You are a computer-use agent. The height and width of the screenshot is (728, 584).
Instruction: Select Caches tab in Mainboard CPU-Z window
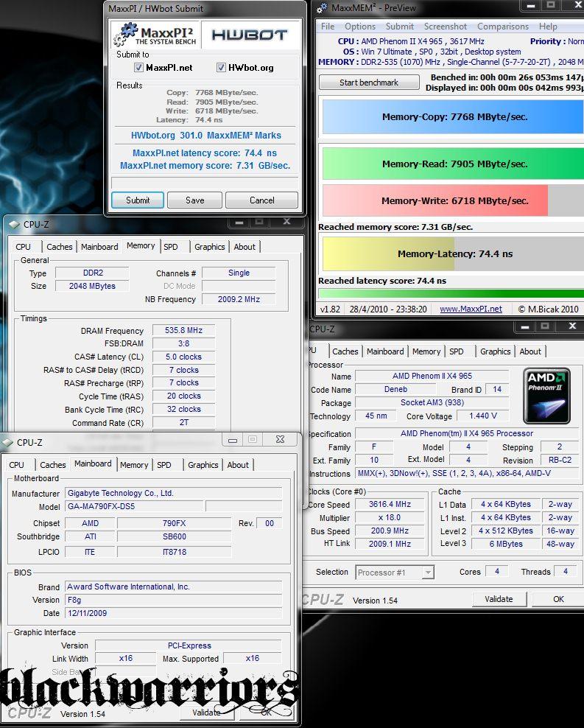point(53,465)
